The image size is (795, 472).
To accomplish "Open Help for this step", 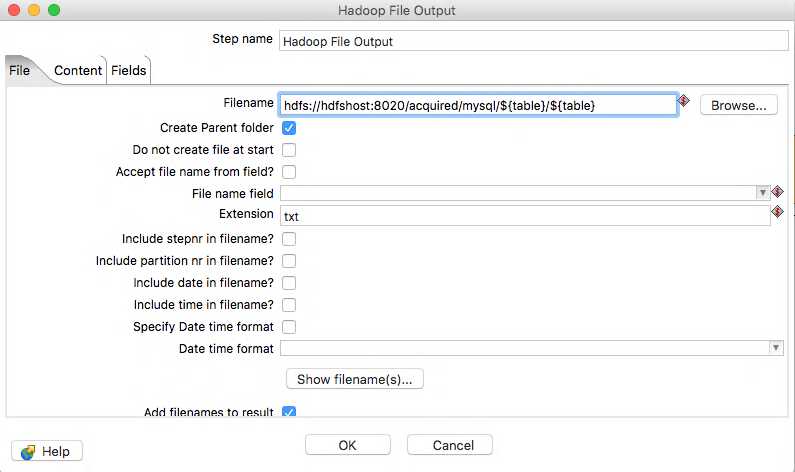I will click(x=47, y=451).
